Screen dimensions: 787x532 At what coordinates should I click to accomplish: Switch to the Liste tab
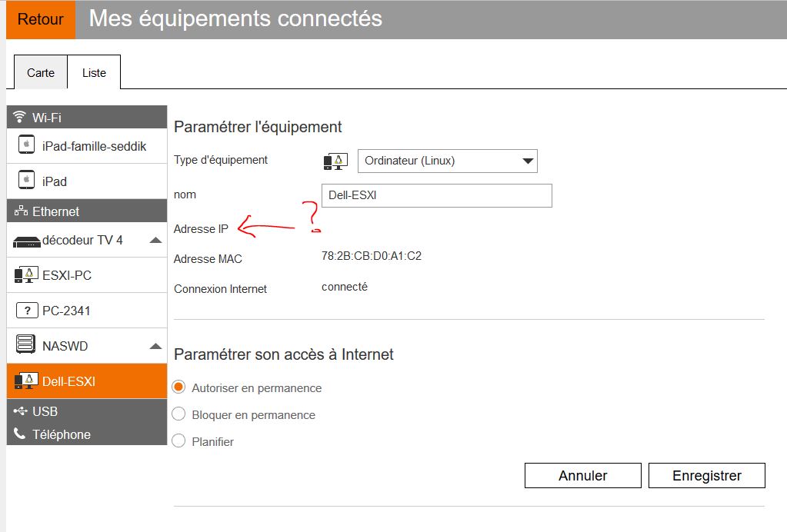(94, 71)
